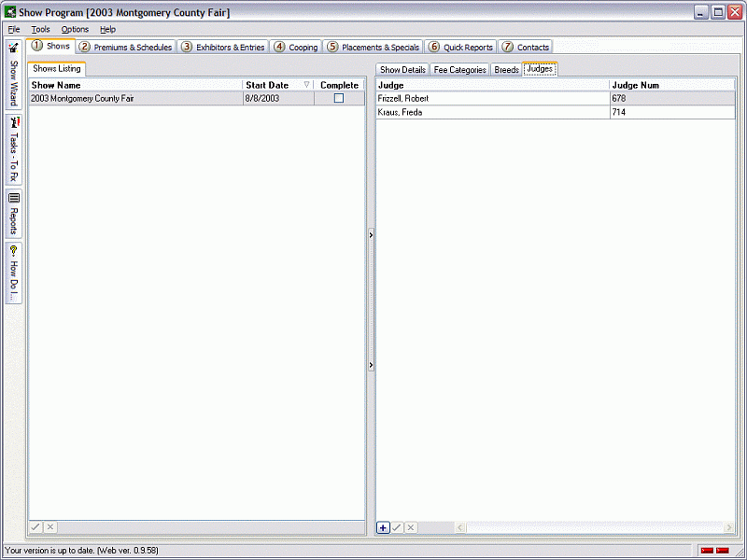Click the judges grid cancel X icon
The height and width of the screenshot is (560, 747).
coord(411,527)
